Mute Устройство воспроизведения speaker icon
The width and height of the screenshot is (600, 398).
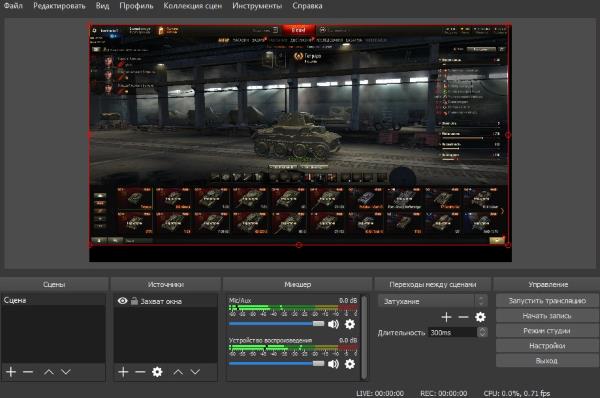[x=333, y=364]
